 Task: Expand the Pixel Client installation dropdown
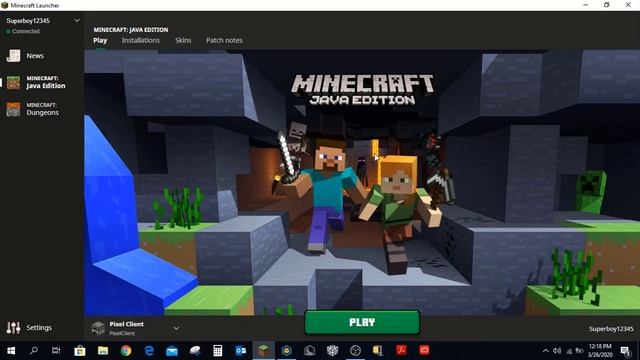point(176,328)
